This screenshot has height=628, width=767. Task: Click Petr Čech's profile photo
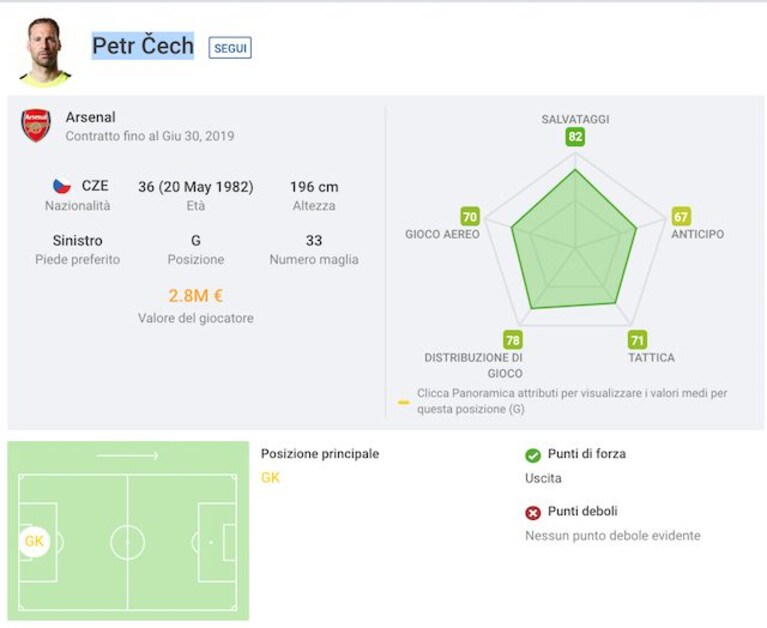[x=45, y=52]
